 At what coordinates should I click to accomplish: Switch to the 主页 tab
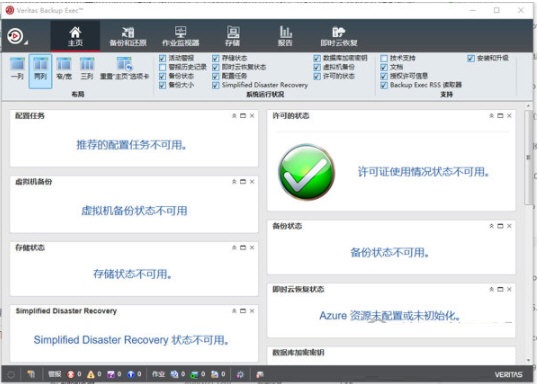coord(75,36)
